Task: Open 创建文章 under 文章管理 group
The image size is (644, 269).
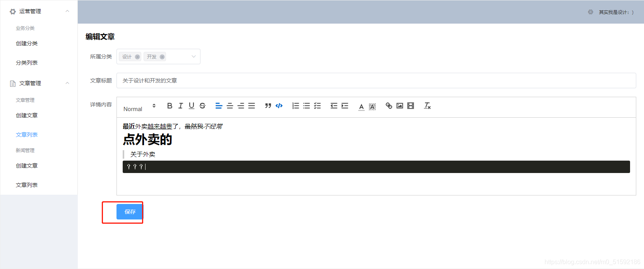Action: [x=27, y=115]
